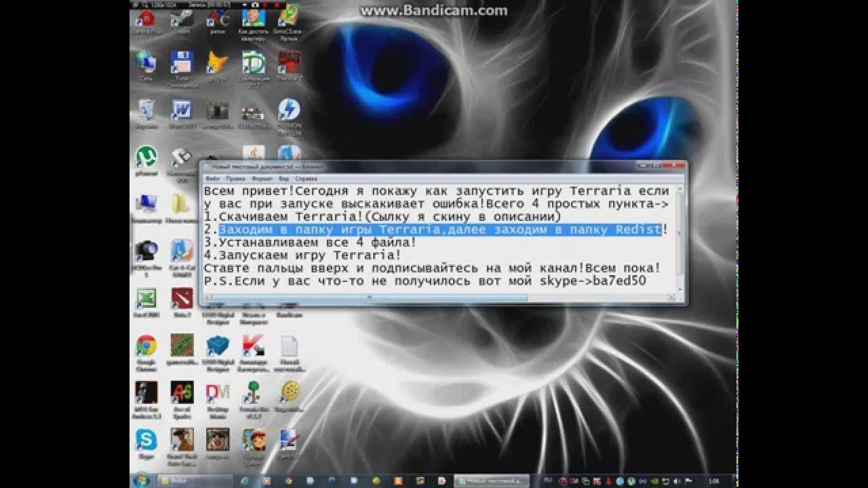Image resolution: width=868 pixels, height=488 pixels.
Task: Open the LEGO Digital Designer blue brick icon
Action: tap(218, 346)
